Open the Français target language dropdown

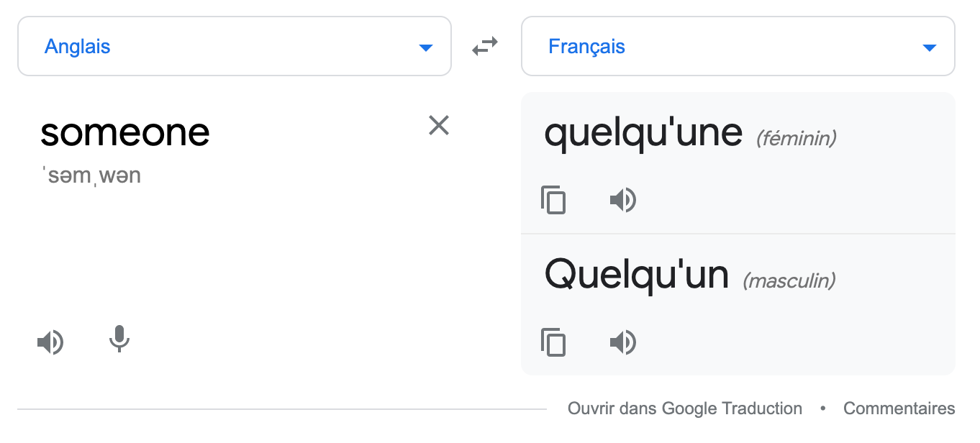coord(738,46)
